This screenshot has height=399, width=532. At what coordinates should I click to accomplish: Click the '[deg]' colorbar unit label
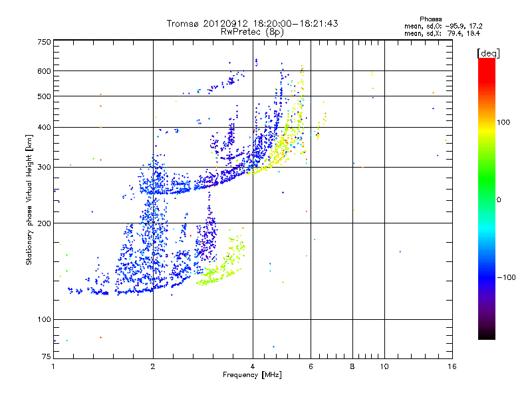(488, 53)
